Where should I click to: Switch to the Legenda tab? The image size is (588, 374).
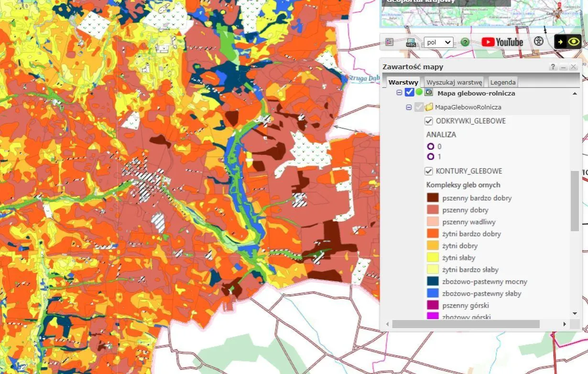tap(503, 82)
